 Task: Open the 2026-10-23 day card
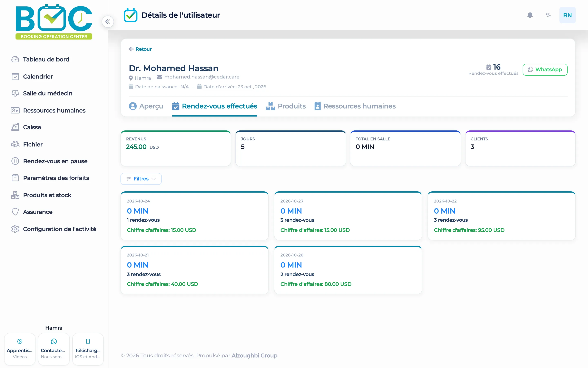348,216
